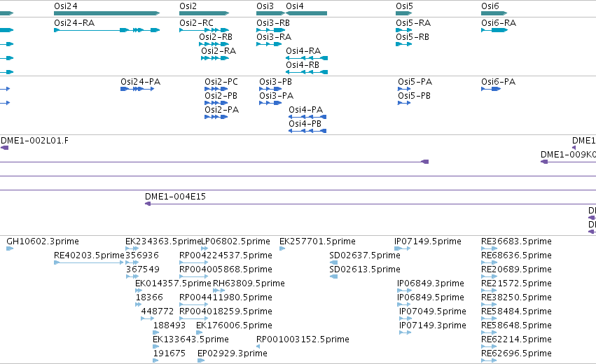Click the Osi3 gene label
The height and width of the screenshot is (364, 596).
click(x=265, y=6)
